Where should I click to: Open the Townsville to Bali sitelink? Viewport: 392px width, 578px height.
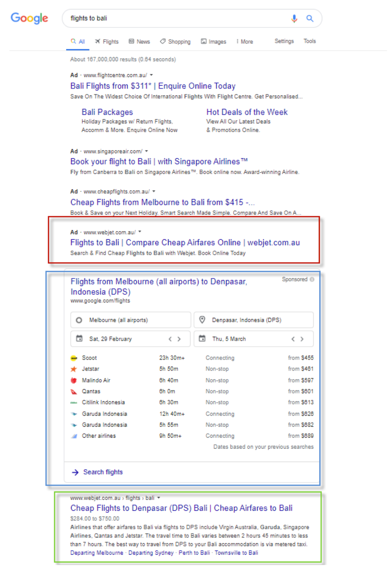236,553
